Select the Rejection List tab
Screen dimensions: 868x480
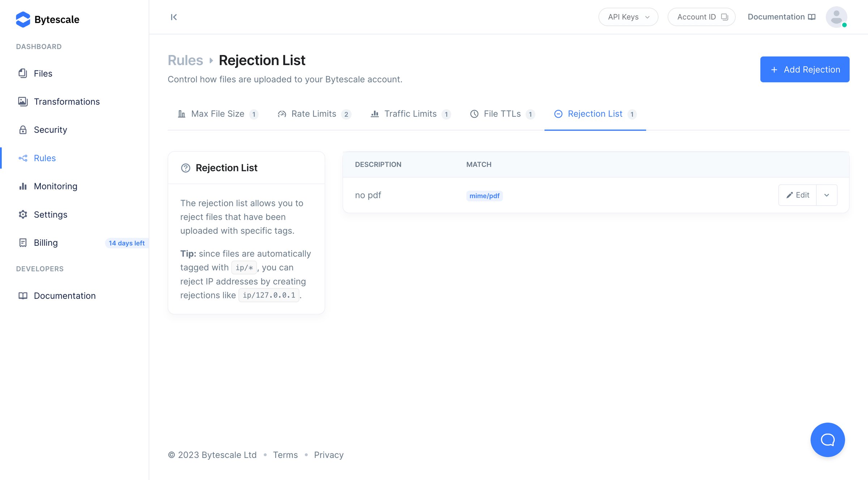[x=595, y=114]
